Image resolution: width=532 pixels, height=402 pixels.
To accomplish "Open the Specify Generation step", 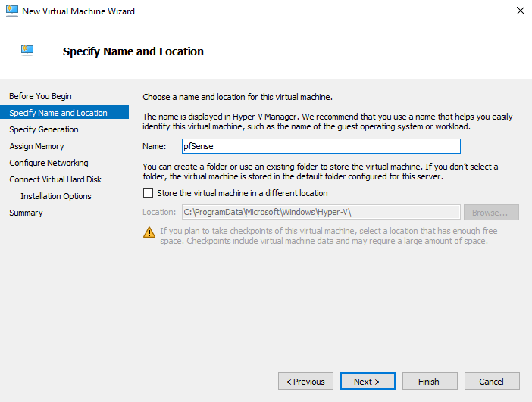I will click(x=44, y=129).
